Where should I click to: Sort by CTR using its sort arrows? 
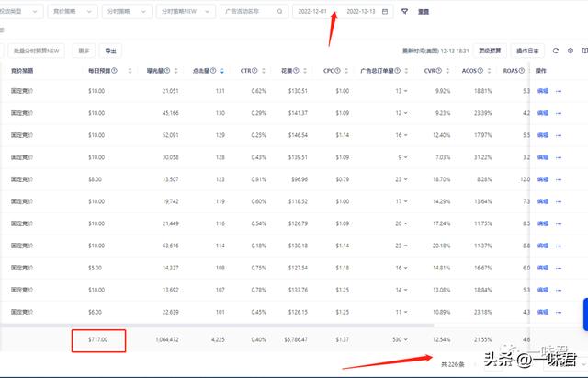[264, 71]
